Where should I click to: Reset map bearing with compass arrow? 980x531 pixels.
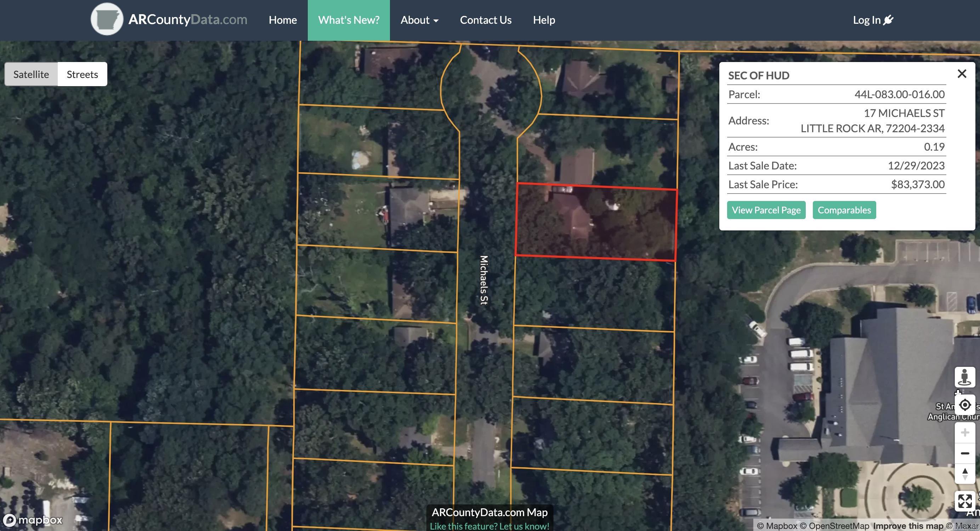pos(965,474)
